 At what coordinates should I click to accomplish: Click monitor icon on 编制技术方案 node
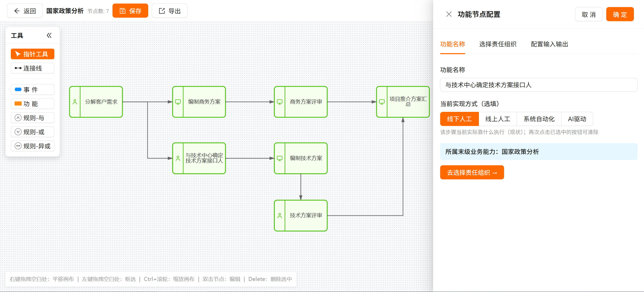click(x=280, y=158)
